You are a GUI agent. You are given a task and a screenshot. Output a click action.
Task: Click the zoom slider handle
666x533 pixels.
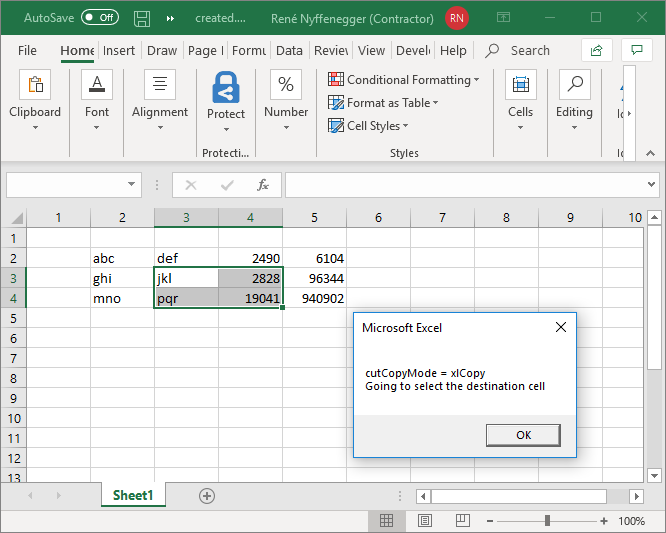pos(547,521)
